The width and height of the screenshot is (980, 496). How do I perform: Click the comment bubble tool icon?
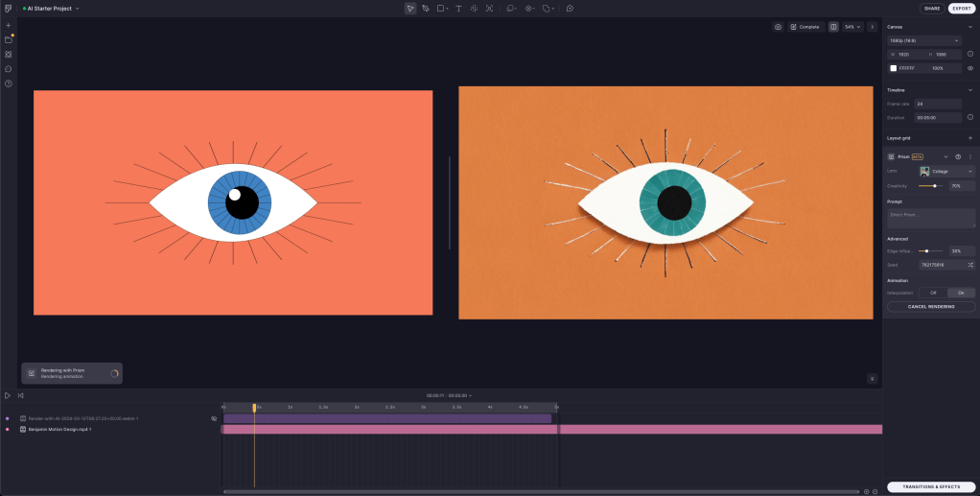click(x=570, y=8)
